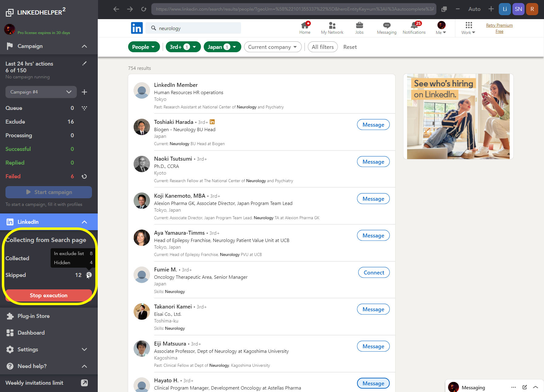Message Takanori Kamei

tap(373, 309)
